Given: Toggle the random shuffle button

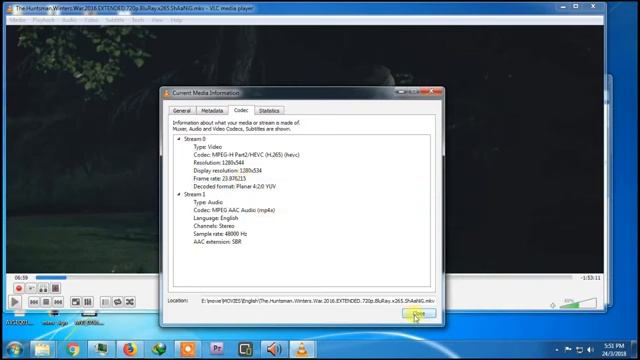Looking at the screenshot, I should (130, 302).
